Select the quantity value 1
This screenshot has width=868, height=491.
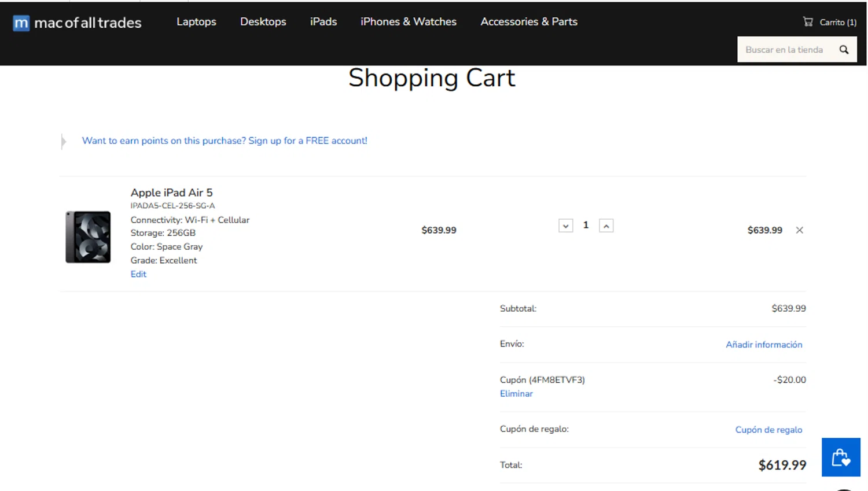coord(586,225)
